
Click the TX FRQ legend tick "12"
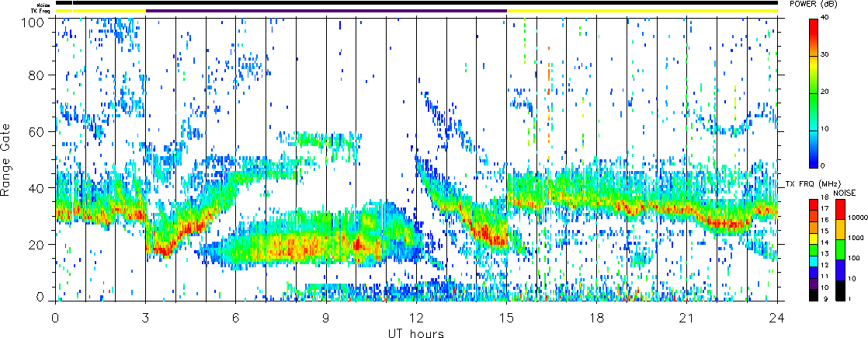[x=825, y=264]
